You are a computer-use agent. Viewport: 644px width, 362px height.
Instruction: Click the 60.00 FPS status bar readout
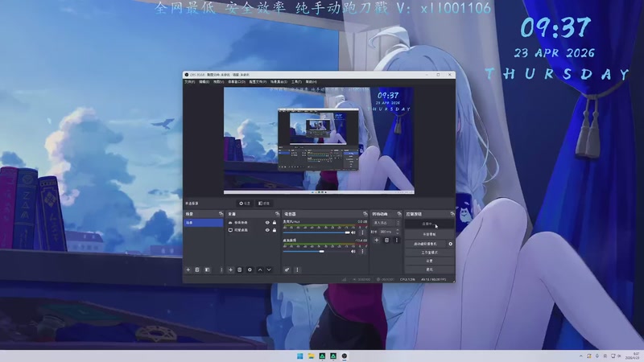point(434,279)
